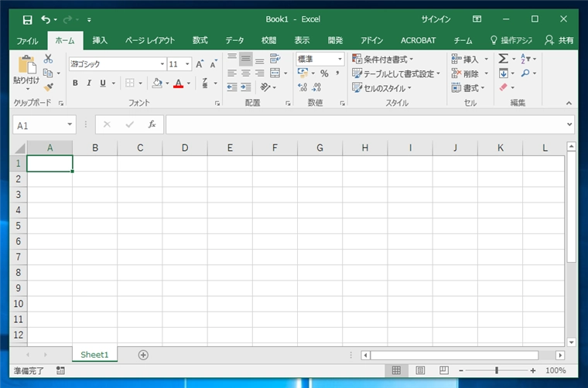Merge and center cells
The image size is (588, 388).
pyautogui.click(x=275, y=73)
